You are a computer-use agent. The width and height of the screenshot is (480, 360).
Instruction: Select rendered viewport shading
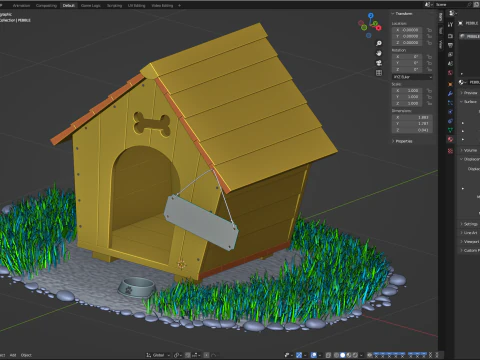pyautogui.click(x=355, y=355)
